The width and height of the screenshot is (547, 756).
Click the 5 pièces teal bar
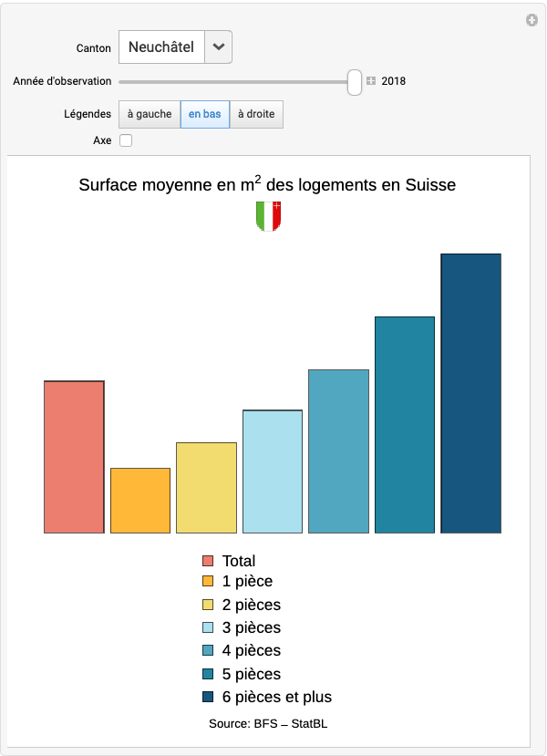coord(405,425)
